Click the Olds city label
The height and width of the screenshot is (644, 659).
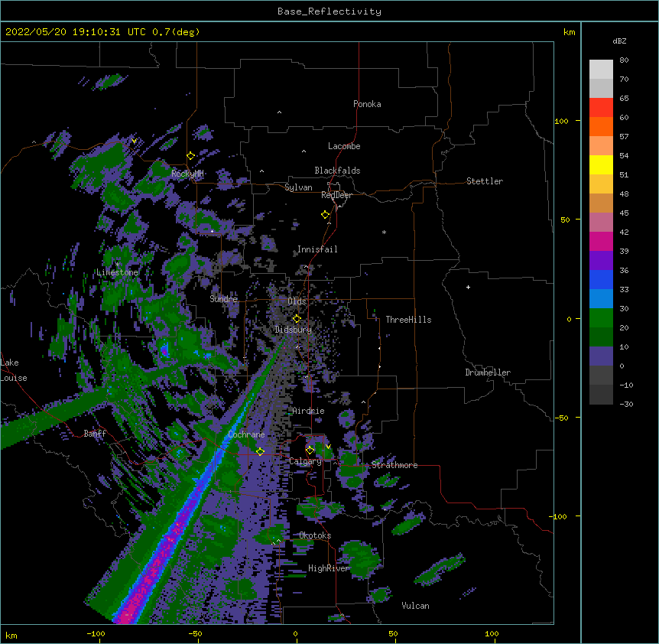click(297, 301)
